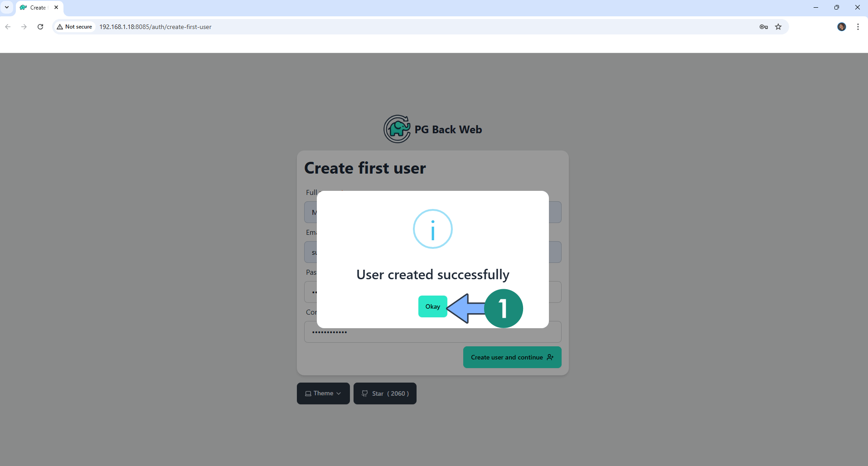Open the Theme dropdown
Viewport: 868px width, 466px height.
[323, 393]
